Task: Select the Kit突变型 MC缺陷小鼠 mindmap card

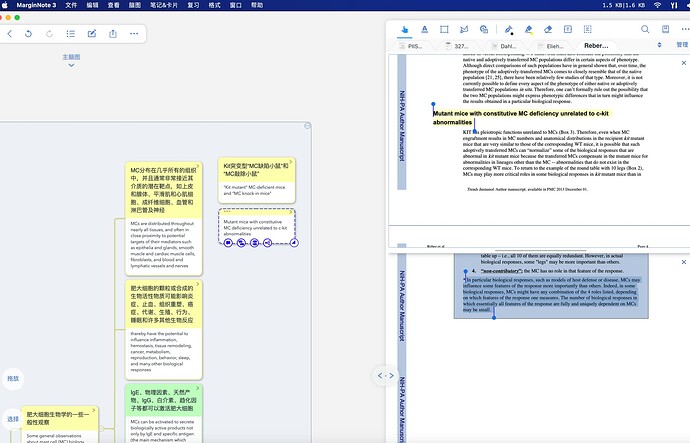Action: pyautogui.click(x=257, y=180)
